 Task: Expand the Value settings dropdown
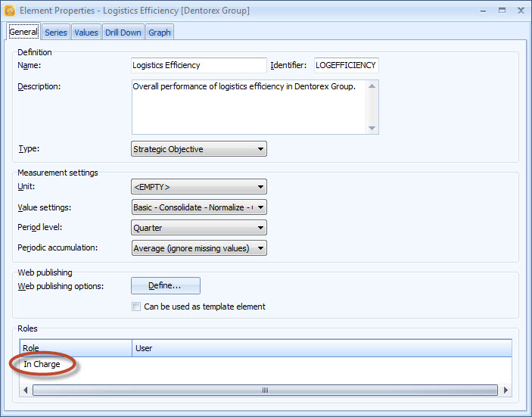click(x=199, y=207)
